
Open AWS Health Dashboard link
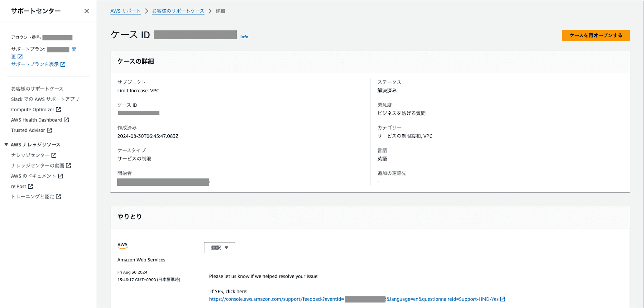[36, 120]
